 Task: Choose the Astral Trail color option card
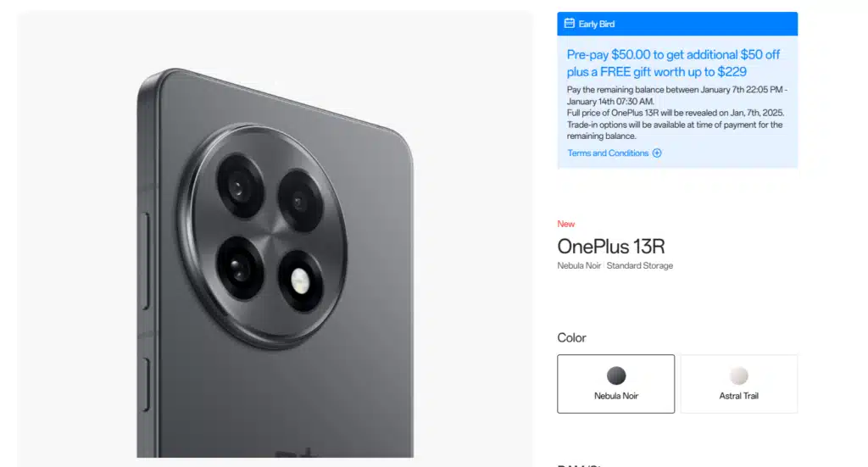point(738,383)
